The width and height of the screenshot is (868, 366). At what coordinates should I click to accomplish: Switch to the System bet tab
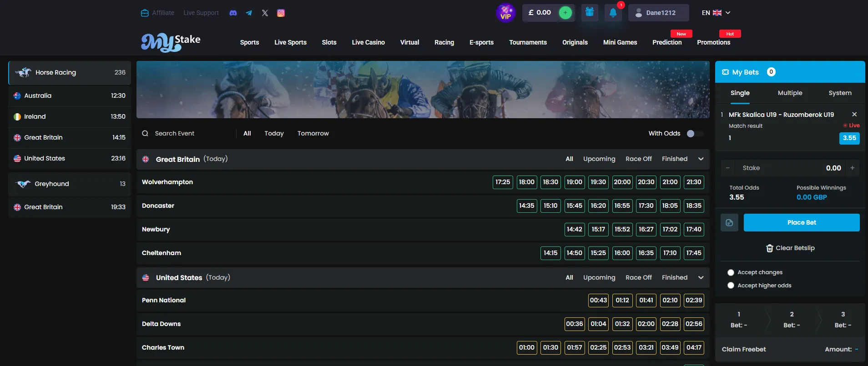[840, 93]
